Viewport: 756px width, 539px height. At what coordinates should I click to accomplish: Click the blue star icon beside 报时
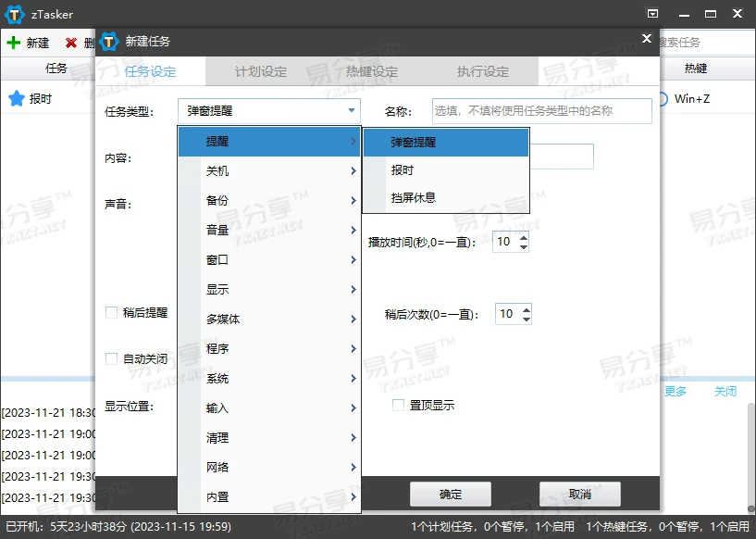pyautogui.click(x=17, y=98)
